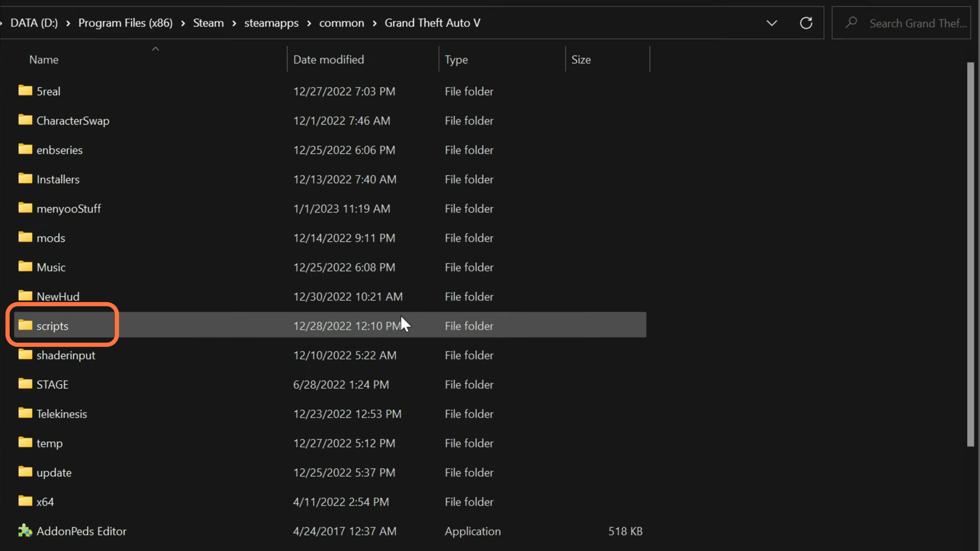Click the scripts folder icon

(25, 325)
